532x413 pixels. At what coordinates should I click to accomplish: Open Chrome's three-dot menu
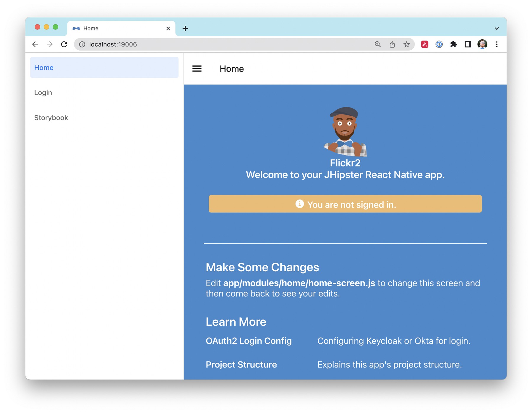point(497,44)
